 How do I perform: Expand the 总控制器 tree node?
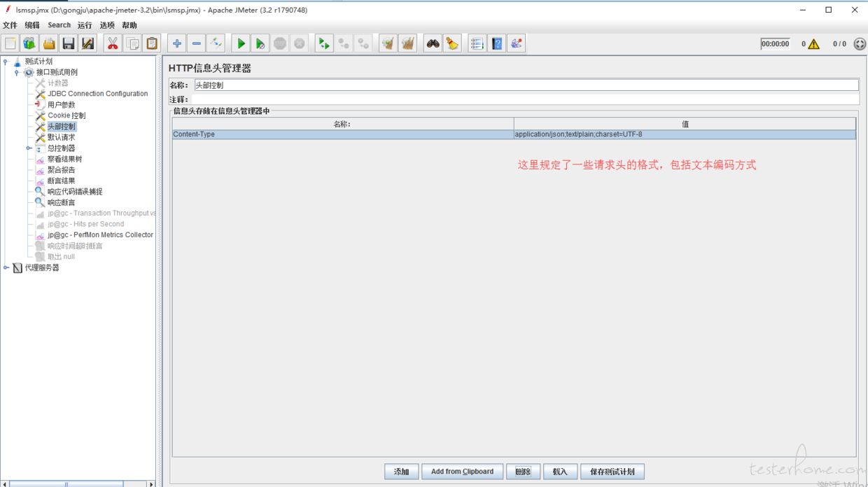(29, 148)
